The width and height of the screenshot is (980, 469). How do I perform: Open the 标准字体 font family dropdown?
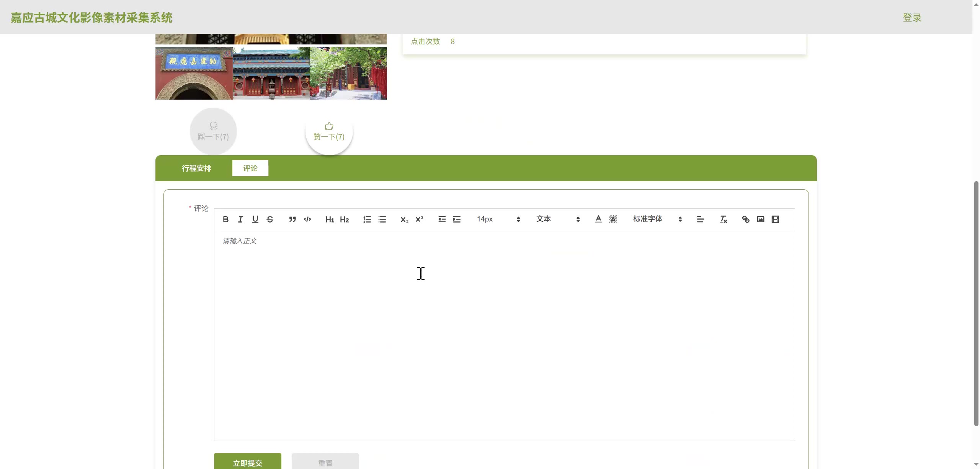[x=657, y=219]
